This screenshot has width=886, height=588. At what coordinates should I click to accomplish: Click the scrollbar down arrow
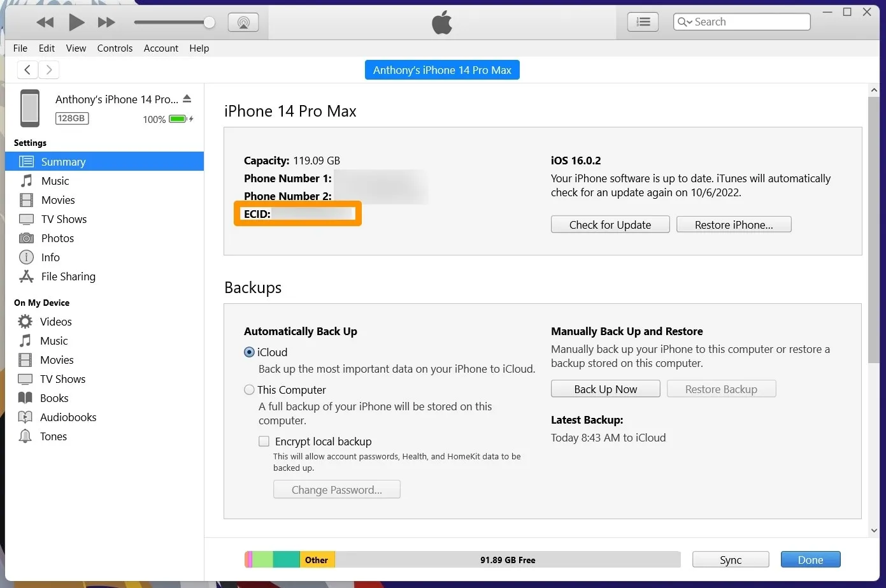tap(874, 530)
